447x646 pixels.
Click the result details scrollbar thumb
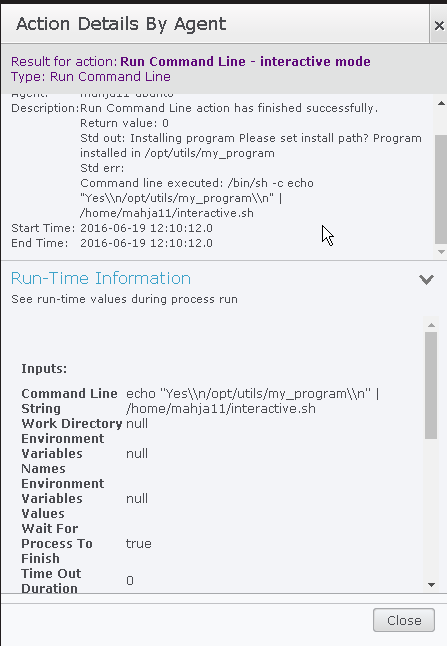pos(441,190)
